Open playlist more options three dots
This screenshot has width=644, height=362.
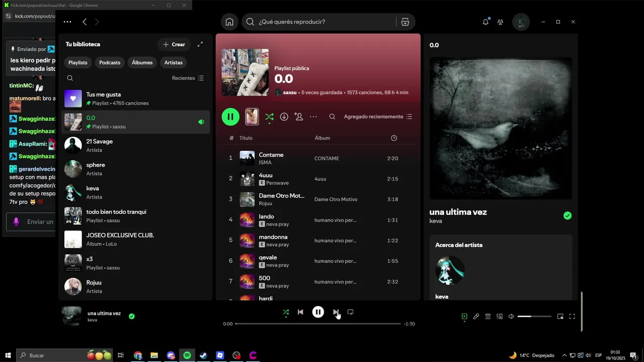(313, 117)
